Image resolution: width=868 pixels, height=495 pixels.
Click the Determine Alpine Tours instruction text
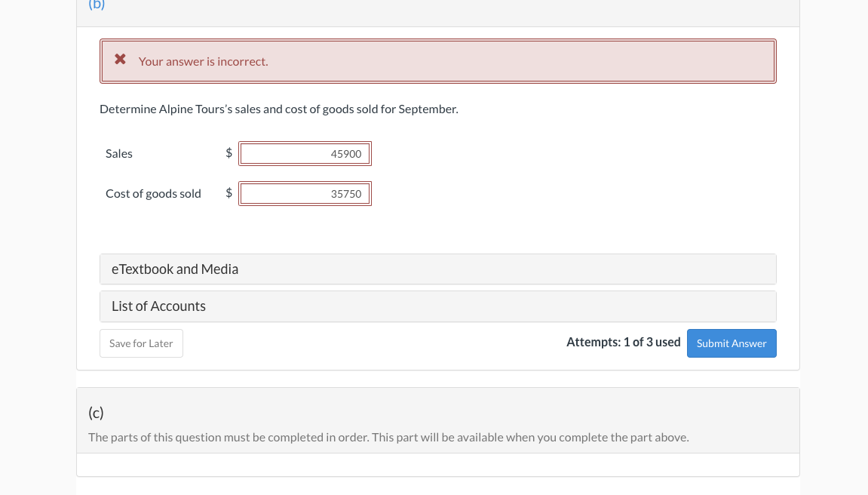tap(278, 109)
